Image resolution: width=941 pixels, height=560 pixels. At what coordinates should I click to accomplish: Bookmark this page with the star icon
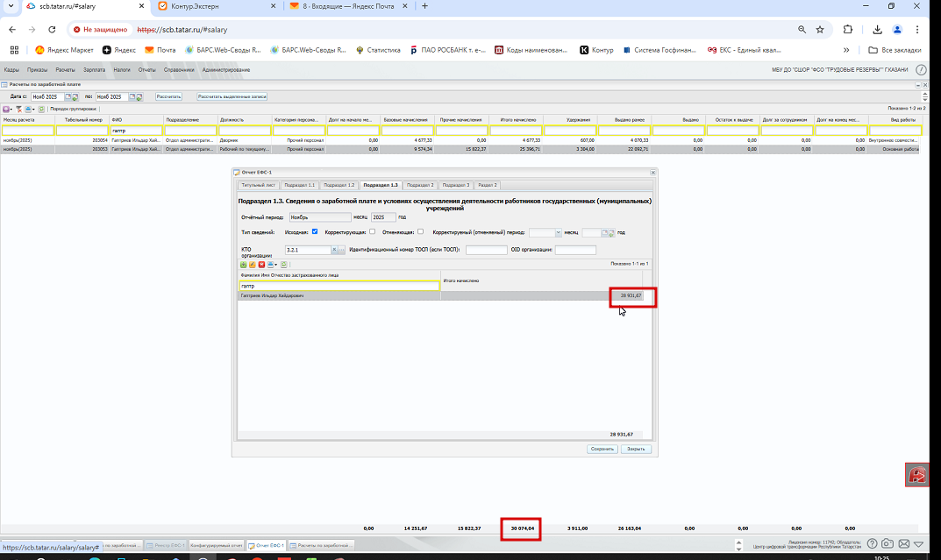820,30
